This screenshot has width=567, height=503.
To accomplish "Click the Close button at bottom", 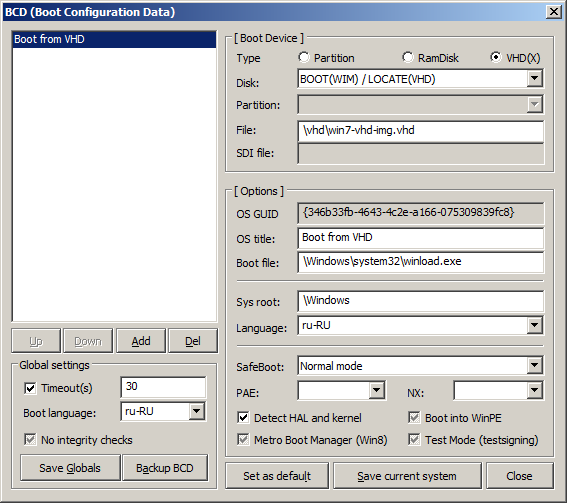I will click(x=520, y=476).
